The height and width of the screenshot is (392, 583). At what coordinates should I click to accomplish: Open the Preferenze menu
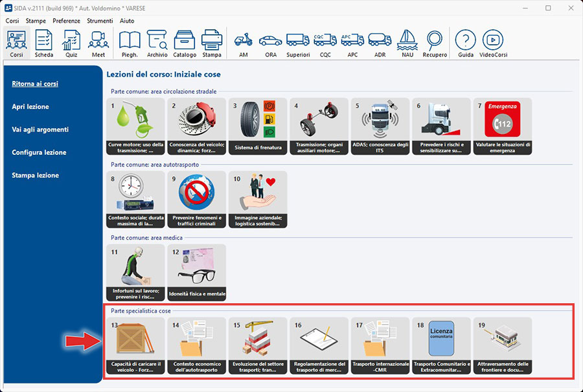pyautogui.click(x=66, y=21)
